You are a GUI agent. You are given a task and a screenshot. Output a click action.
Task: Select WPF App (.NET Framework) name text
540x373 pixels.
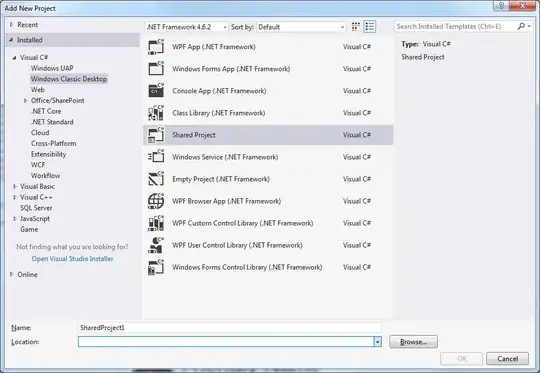214,47
